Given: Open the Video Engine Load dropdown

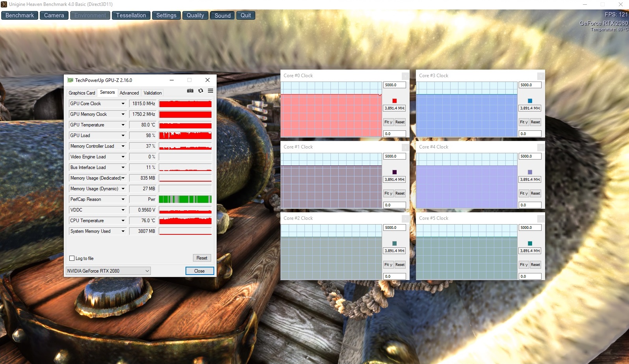Looking at the screenshot, I should pos(123,157).
